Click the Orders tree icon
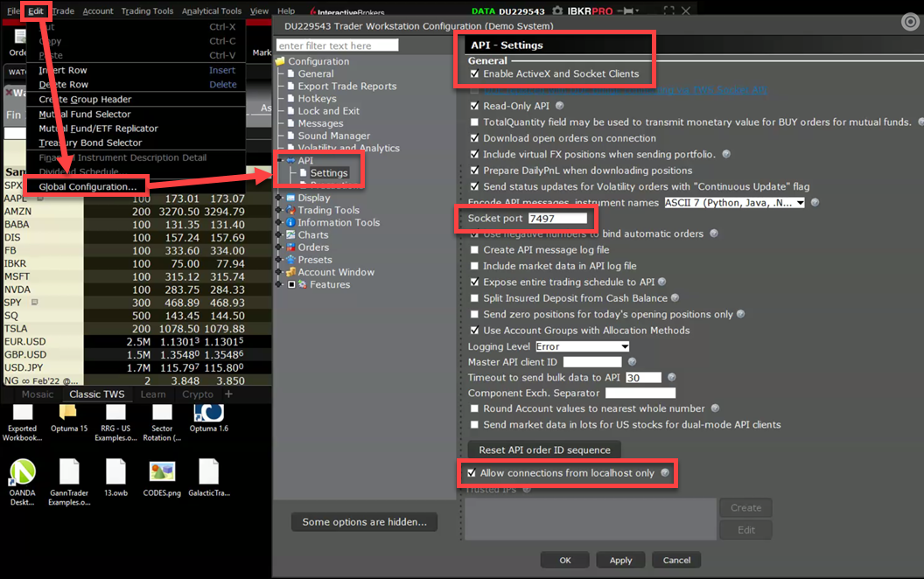The width and height of the screenshot is (924, 579). (290, 248)
